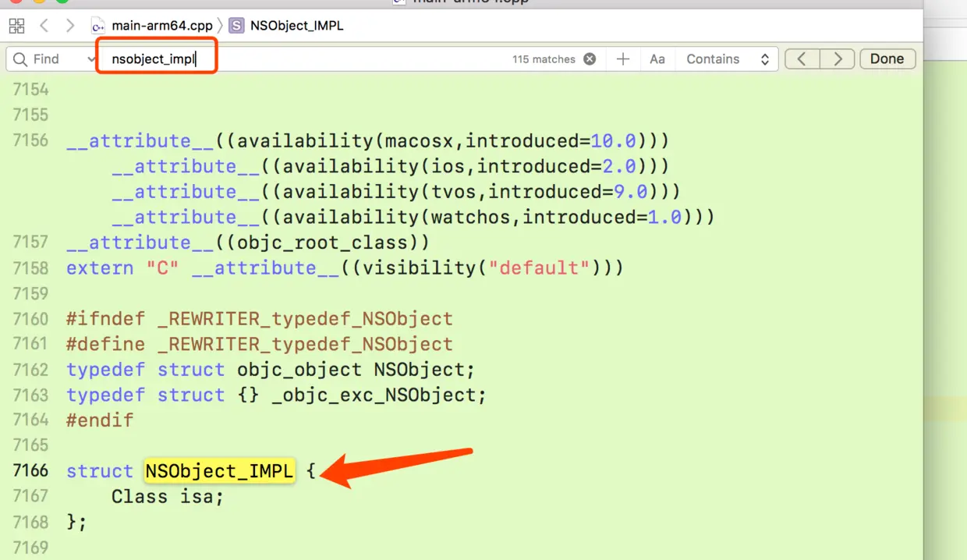Click the Done button
Image resolution: width=967 pixels, height=560 pixels.
pos(887,59)
